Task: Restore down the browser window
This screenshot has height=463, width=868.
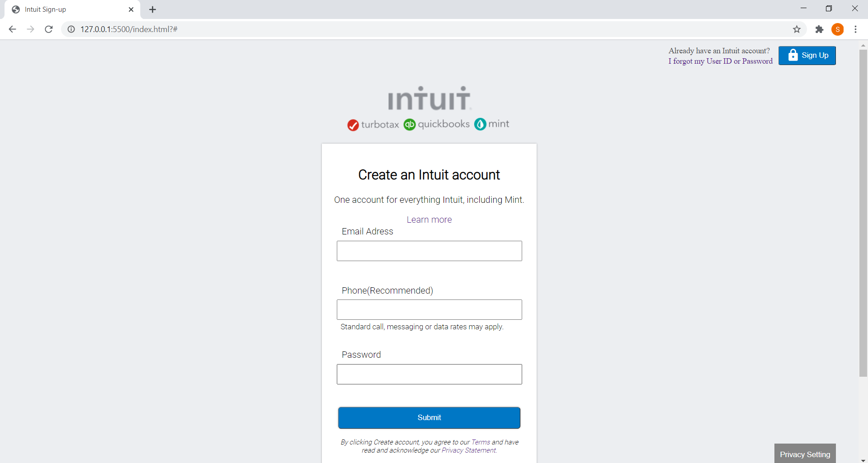Action: click(829, 9)
